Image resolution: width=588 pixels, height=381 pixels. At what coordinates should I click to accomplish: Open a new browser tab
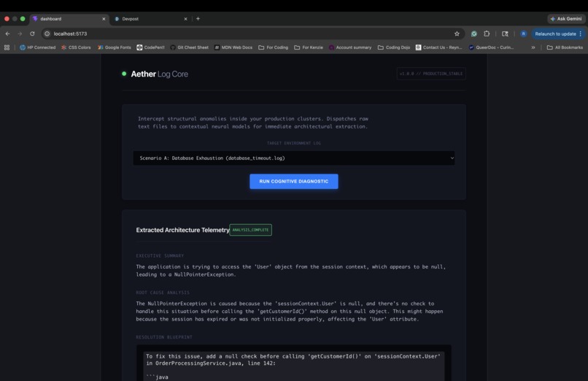198,19
